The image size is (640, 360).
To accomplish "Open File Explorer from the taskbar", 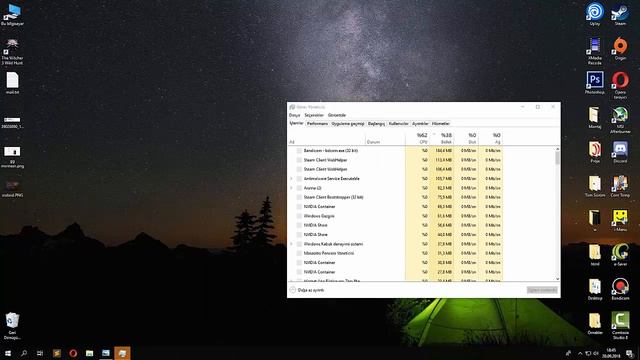I will 89,353.
